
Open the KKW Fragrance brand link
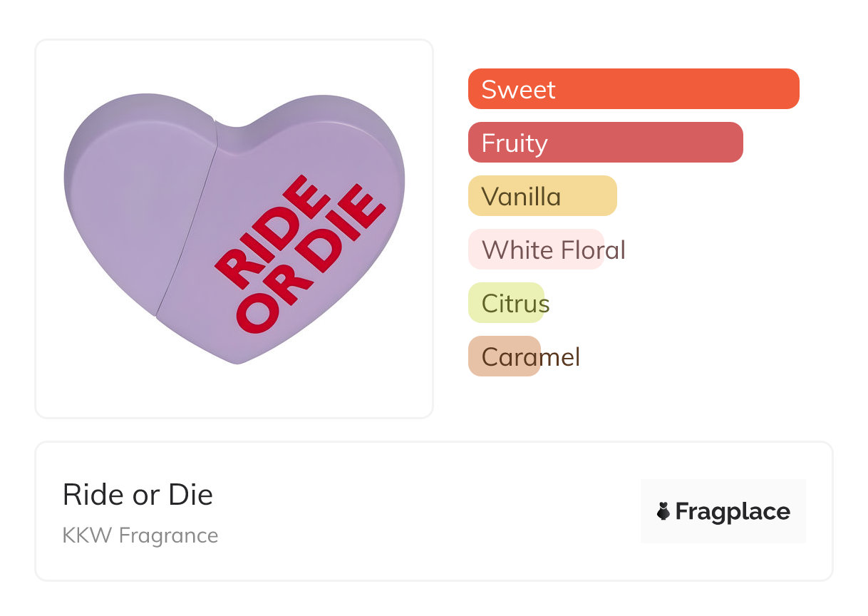point(140,535)
